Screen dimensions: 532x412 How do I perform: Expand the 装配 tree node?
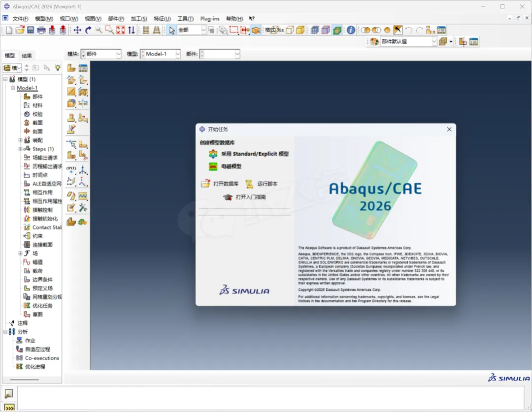(20, 140)
